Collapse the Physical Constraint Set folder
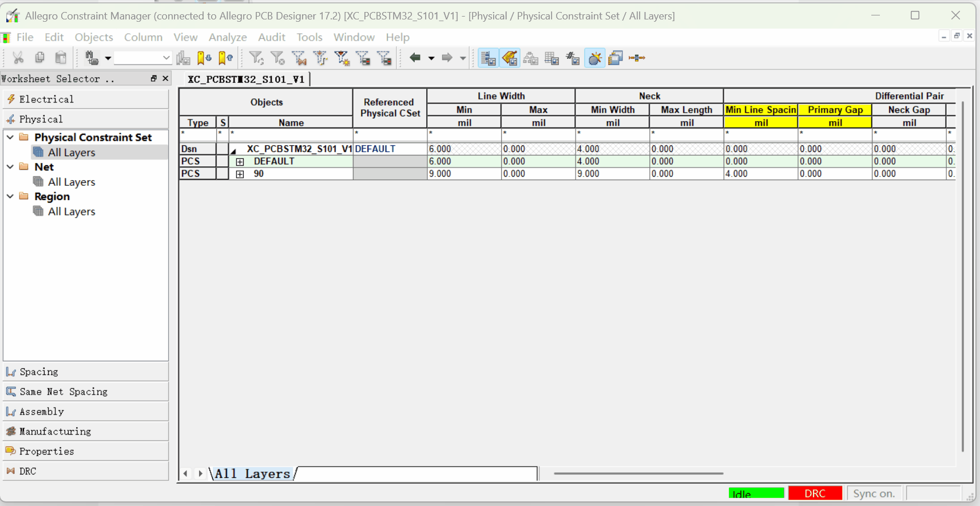980x506 pixels. 10,137
